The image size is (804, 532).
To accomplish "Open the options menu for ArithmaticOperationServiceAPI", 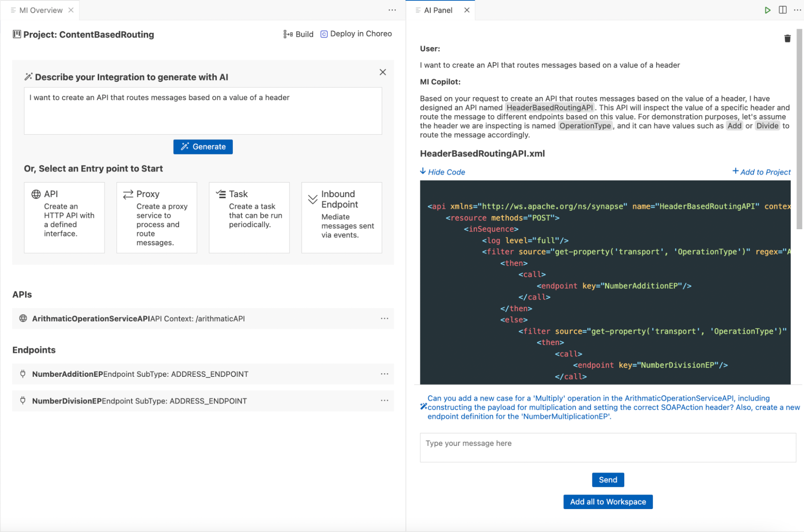I will pyautogui.click(x=384, y=318).
